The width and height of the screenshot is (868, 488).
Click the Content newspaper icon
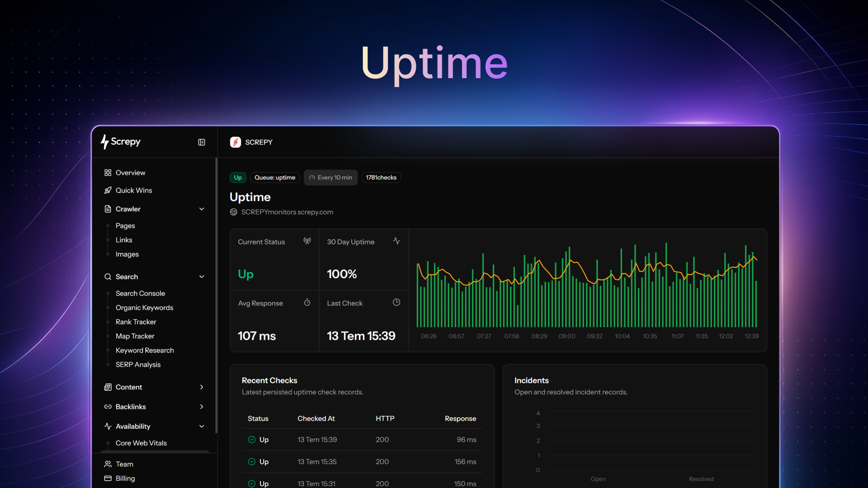click(108, 387)
